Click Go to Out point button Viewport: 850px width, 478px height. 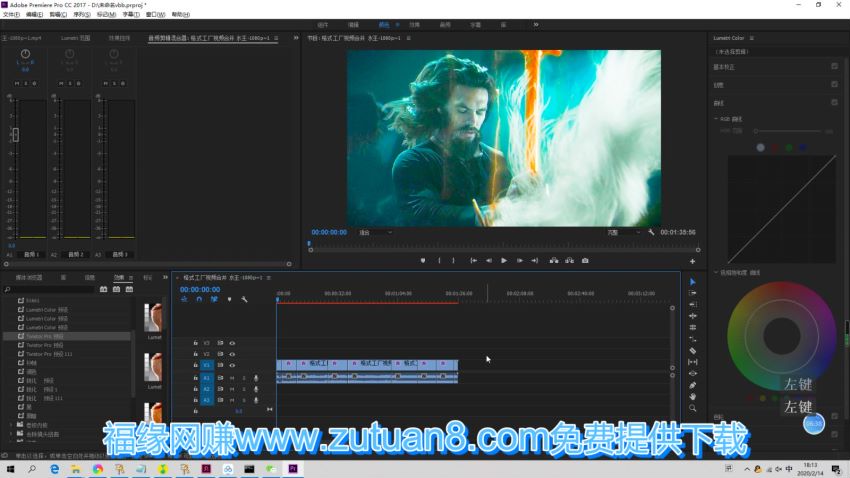coord(535,261)
